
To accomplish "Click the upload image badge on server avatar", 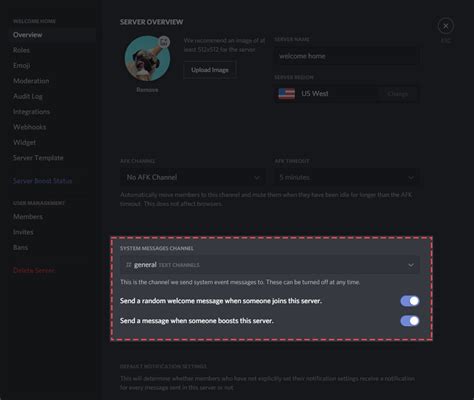I will pos(164,42).
